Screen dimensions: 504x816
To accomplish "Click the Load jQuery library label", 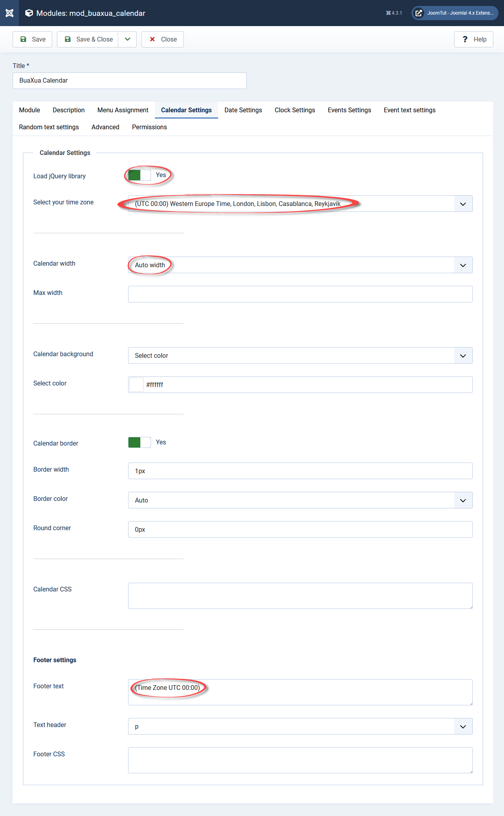I will click(59, 176).
